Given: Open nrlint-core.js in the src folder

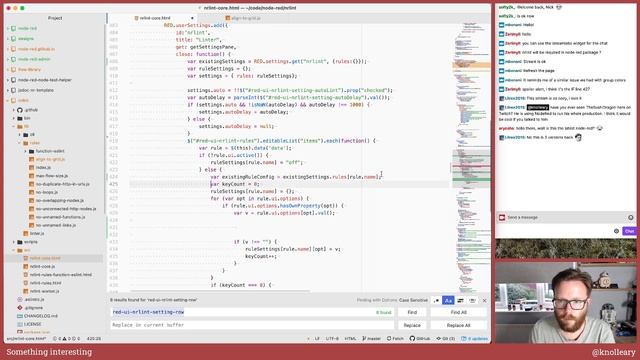Looking at the screenshot, I should coord(42,266).
